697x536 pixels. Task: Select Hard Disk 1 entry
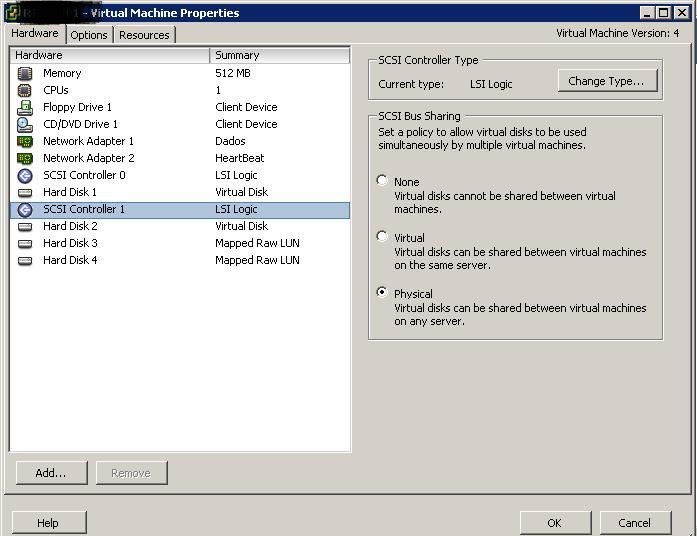[70, 192]
